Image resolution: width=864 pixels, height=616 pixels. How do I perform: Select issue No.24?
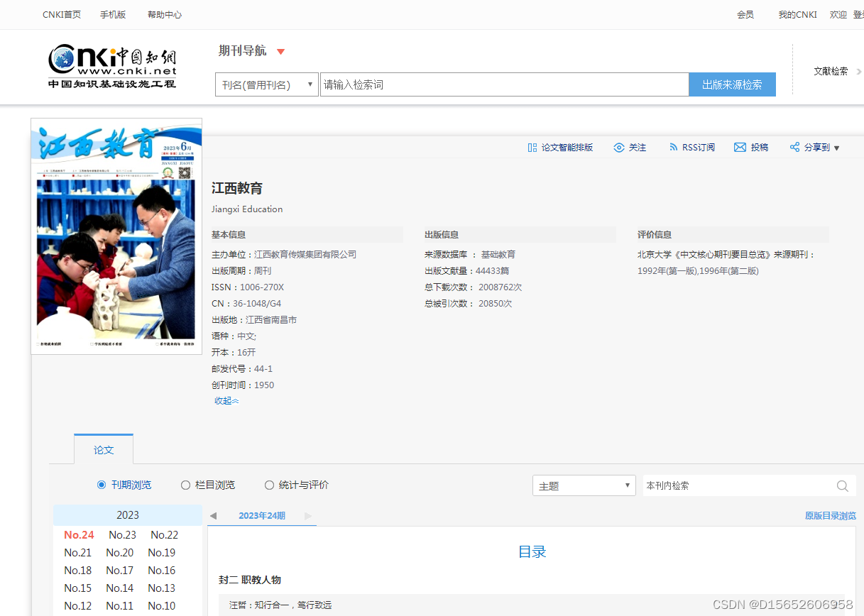coord(79,535)
